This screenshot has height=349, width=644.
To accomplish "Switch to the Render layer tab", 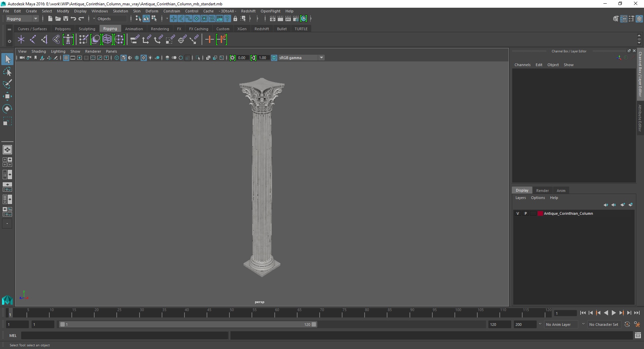I will click(542, 190).
